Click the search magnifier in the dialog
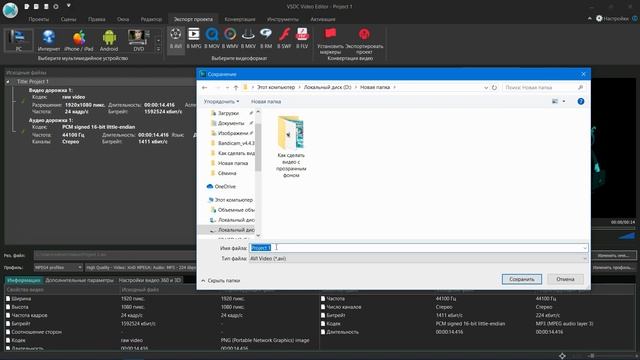The height and width of the screenshot is (360, 640). coord(580,87)
